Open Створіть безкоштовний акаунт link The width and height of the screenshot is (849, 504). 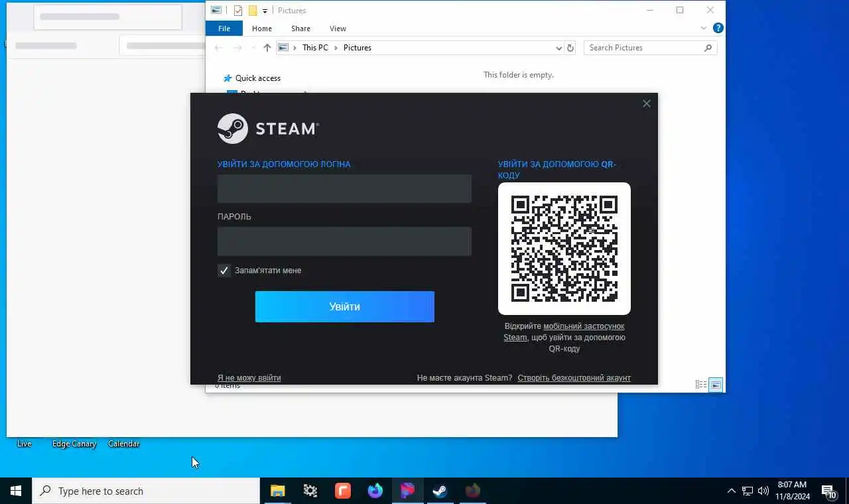(x=574, y=378)
